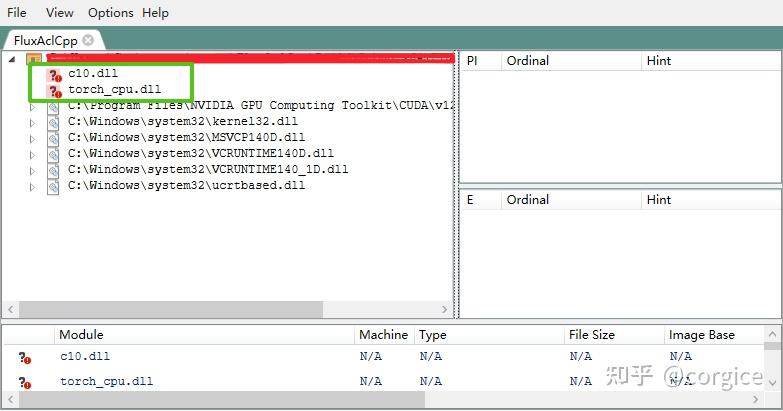Click the module icon for the CUDA Toolkit entry
The image size is (783, 411).
tap(53, 107)
